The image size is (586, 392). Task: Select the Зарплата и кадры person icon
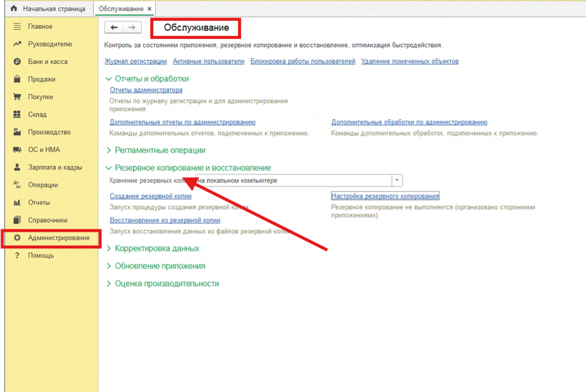coord(17,167)
